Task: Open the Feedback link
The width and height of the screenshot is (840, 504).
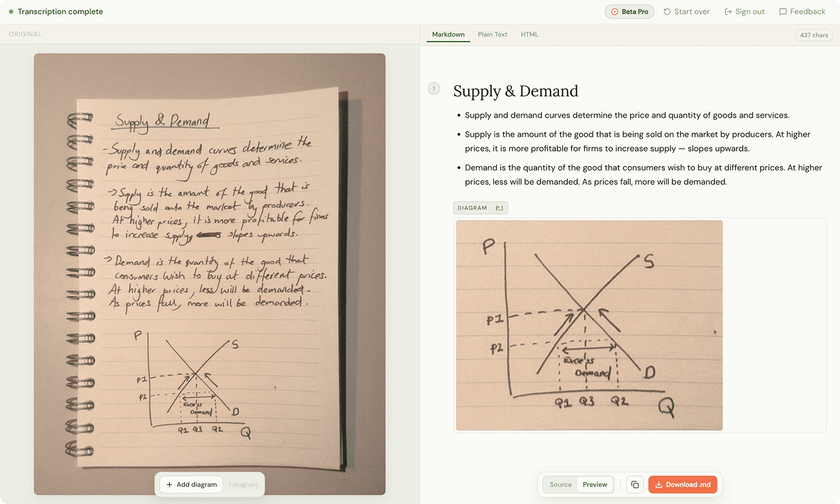Action: [802, 12]
